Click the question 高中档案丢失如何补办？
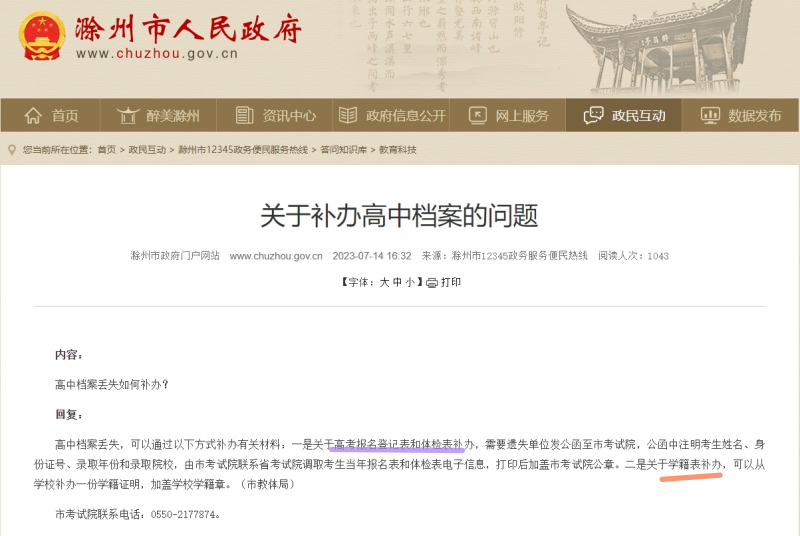 [112, 385]
